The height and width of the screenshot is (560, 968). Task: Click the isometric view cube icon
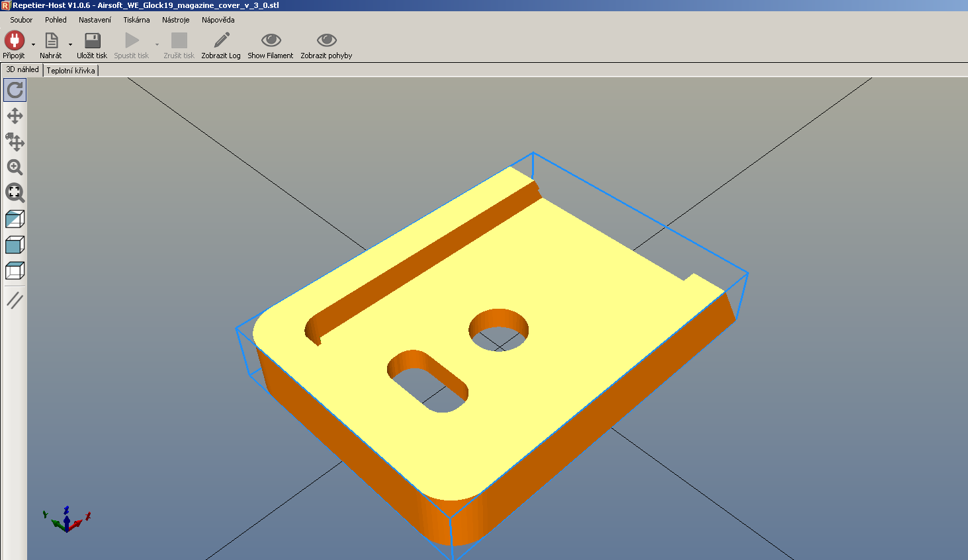point(15,219)
